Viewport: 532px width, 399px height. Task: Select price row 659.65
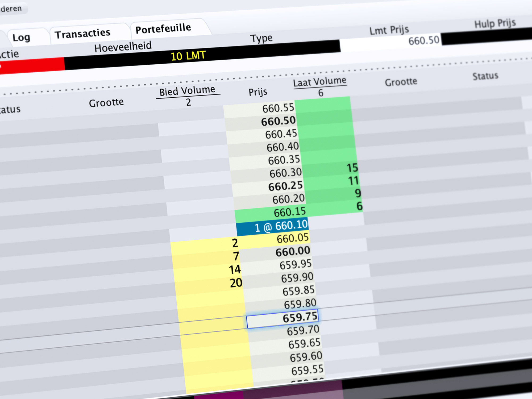pyautogui.click(x=286, y=344)
